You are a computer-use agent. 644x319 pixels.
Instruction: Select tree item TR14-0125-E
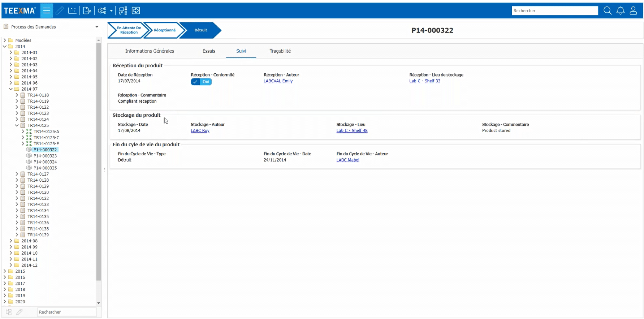tap(47, 143)
